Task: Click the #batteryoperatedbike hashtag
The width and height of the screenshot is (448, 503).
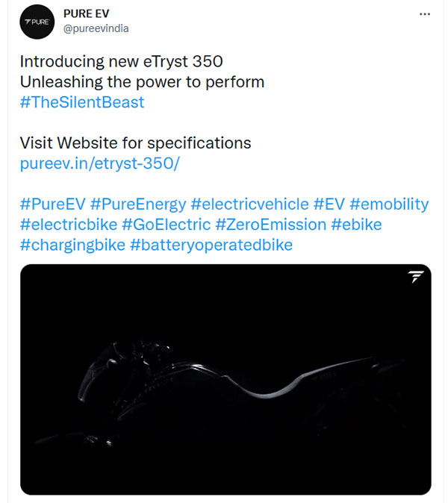Action: pos(211,244)
